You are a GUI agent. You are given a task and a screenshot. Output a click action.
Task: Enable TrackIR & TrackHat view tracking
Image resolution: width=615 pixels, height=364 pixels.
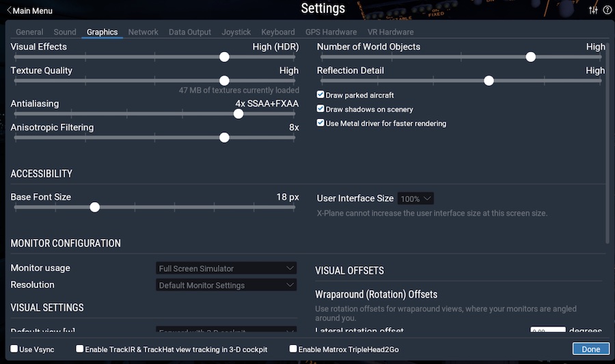(x=80, y=349)
